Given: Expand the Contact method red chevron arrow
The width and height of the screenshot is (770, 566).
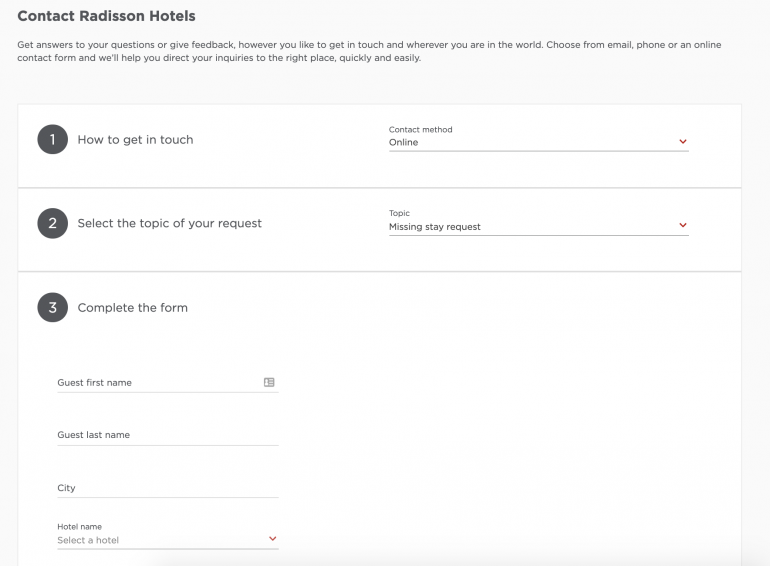Looking at the screenshot, I should [x=683, y=142].
